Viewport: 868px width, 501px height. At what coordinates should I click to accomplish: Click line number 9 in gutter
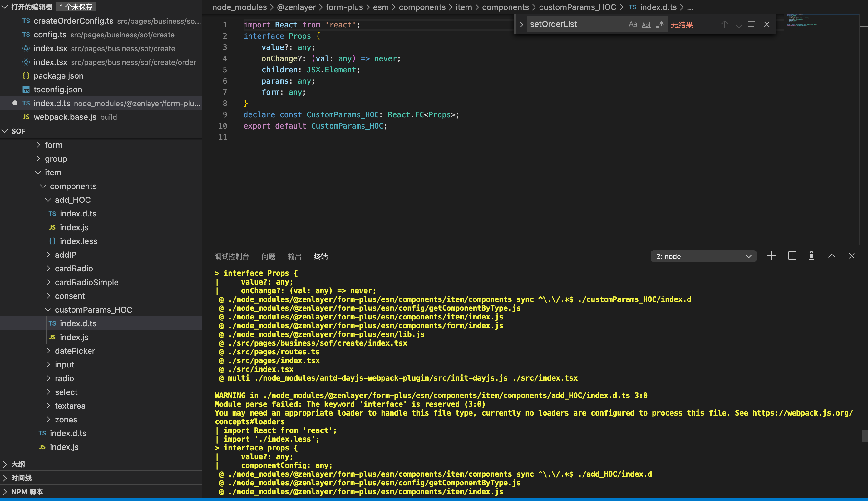click(224, 114)
